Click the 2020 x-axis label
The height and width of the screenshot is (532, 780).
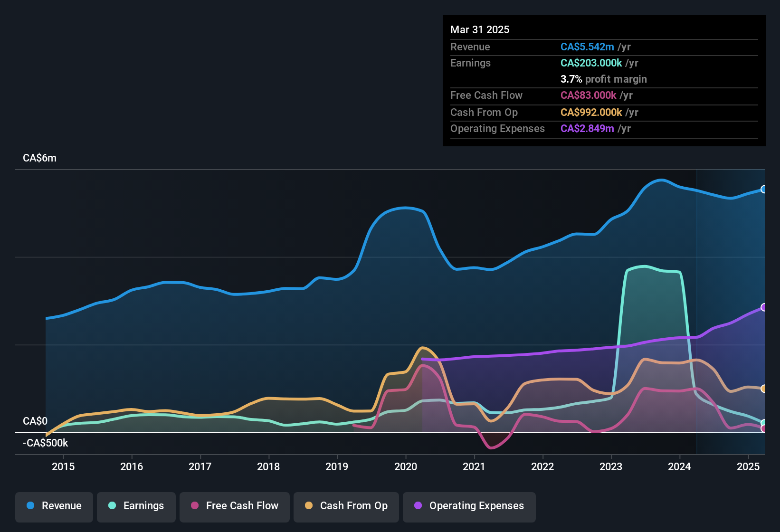[x=406, y=467]
